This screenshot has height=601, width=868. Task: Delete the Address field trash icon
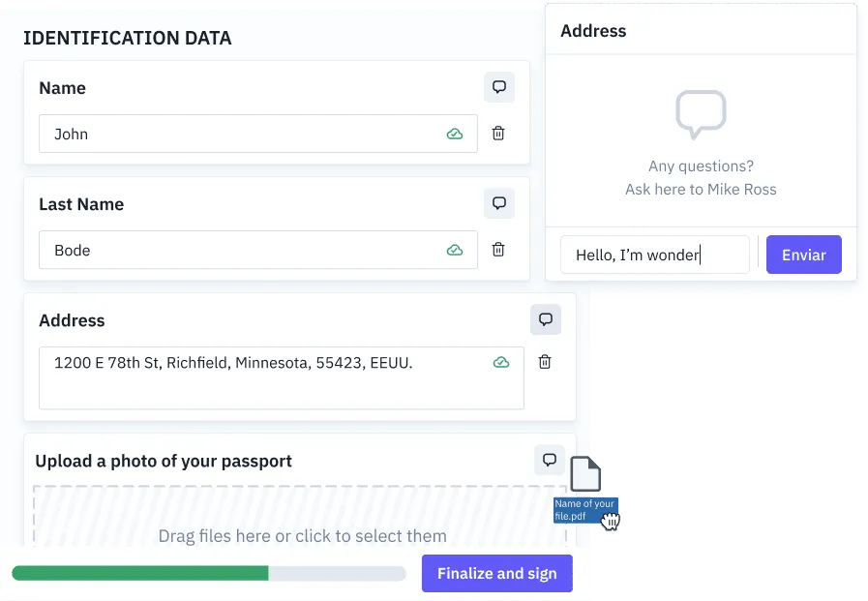pyautogui.click(x=545, y=362)
